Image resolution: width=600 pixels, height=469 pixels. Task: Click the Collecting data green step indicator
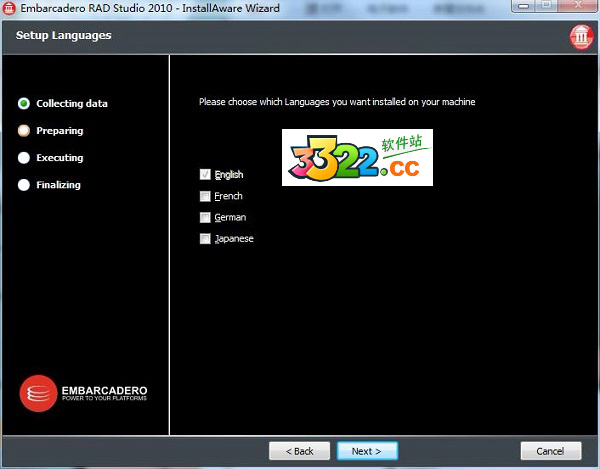pos(24,103)
